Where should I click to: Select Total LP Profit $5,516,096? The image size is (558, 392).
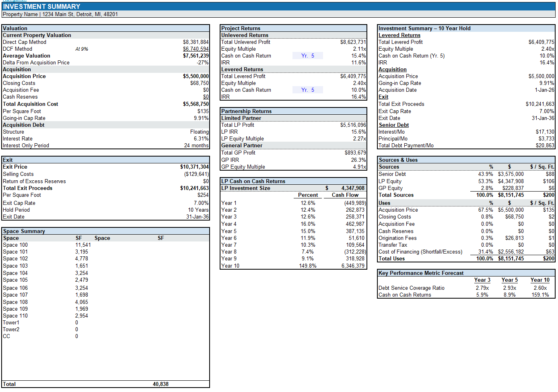click(x=353, y=125)
